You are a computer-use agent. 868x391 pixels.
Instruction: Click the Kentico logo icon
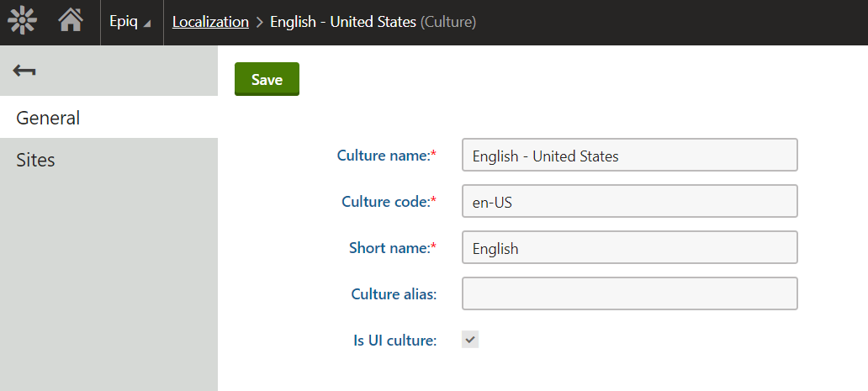pos(22,20)
